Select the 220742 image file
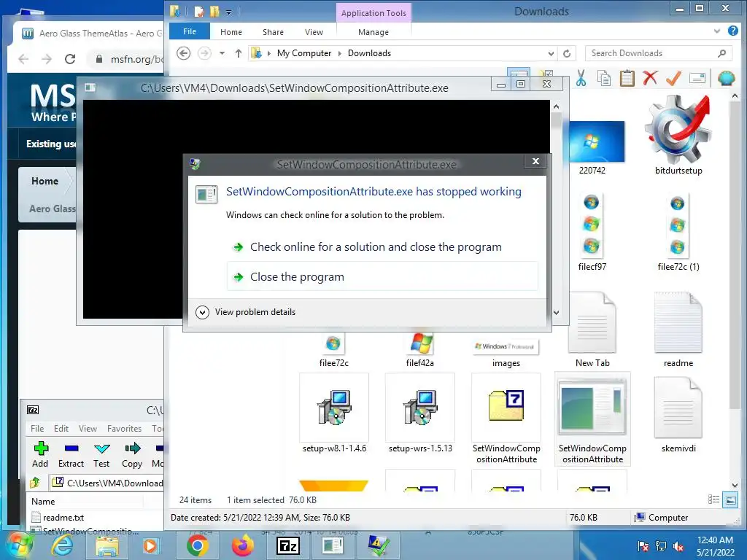Image resolution: width=747 pixels, height=560 pixels. pyautogui.click(x=592, y=147)
